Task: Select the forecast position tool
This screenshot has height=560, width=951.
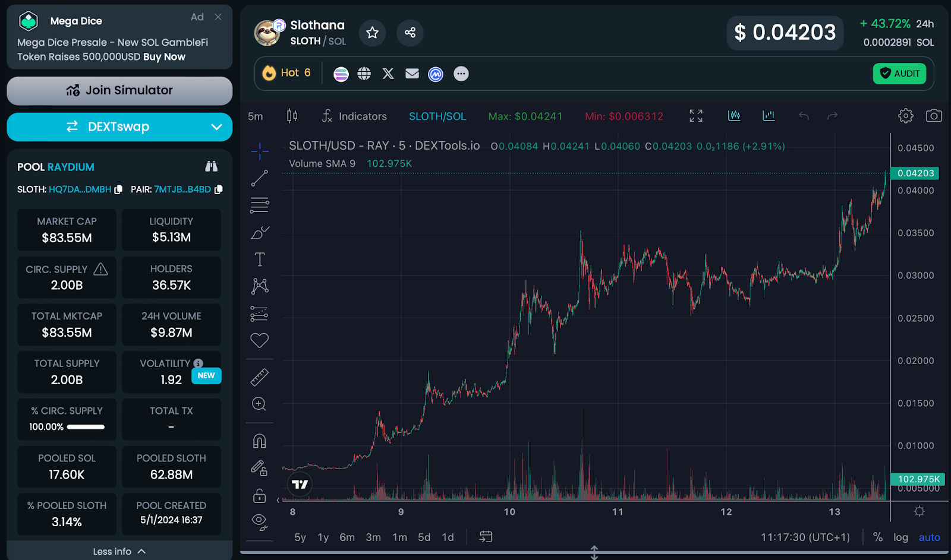Action: (x=260, y=314)
